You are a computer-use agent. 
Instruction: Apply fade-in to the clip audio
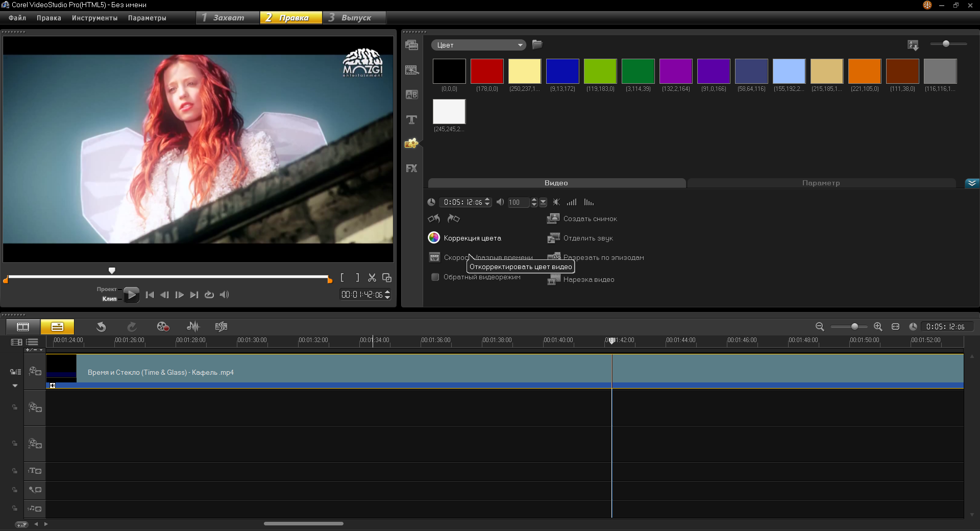(x=572, y=202)
